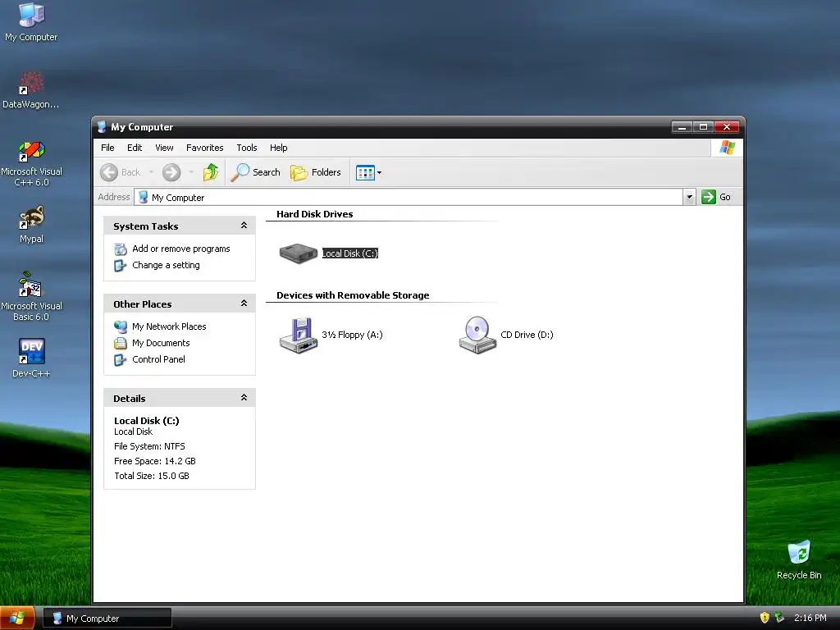Open My Network Places link
This screenshot has height=630, width=840.
pos(169,326)
